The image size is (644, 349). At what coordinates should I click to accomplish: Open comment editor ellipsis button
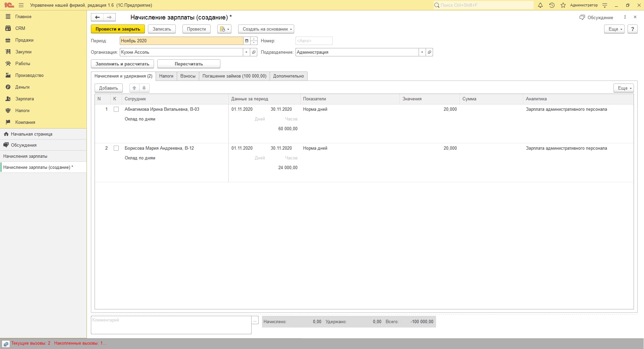coord(255,320)
